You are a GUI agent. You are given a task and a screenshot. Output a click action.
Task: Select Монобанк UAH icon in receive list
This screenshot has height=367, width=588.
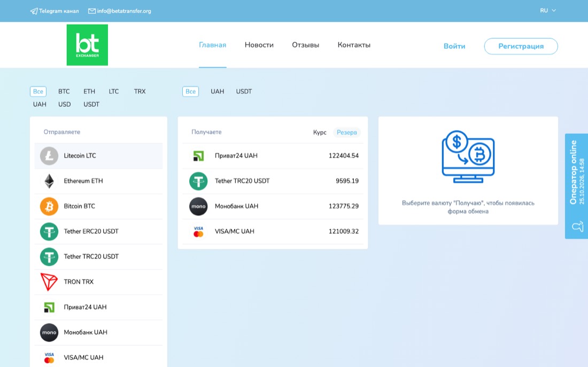click(198, 206)
